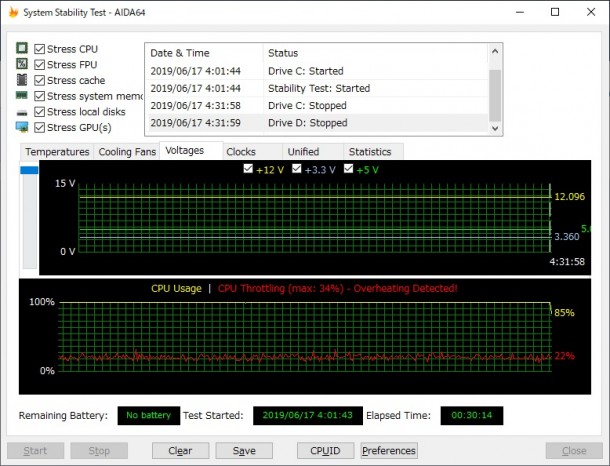Uncheck the Stress CPU checkbox
610x466 pixels.
(x=40, y=49)
